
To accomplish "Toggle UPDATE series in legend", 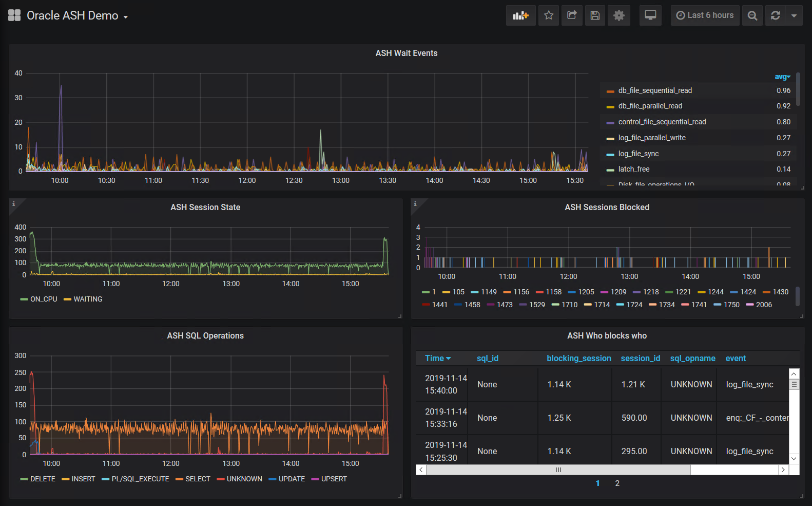I will pyautogui.click(x=292, y=479).
